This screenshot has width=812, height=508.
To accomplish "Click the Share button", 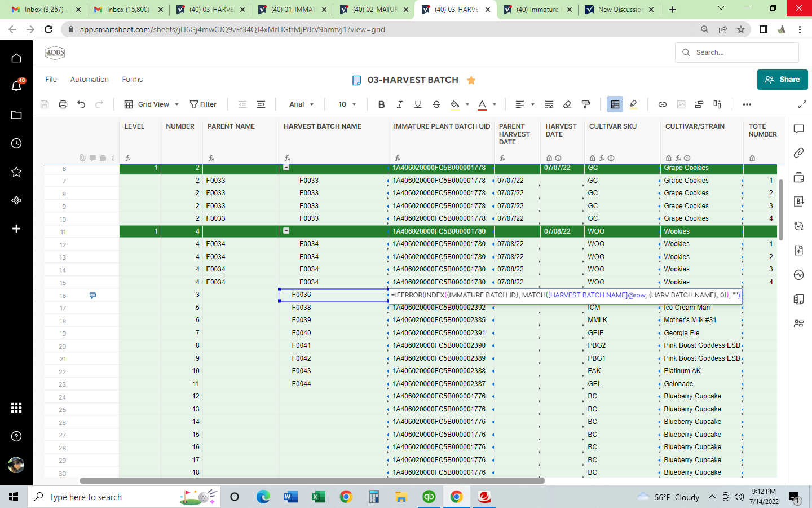I will (782, 80).
